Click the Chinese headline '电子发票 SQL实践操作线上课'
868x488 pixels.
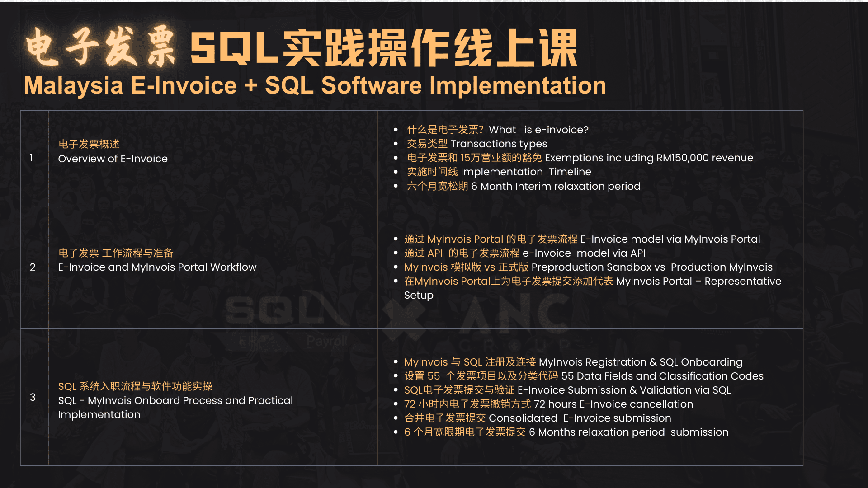(x=302, y=47)
